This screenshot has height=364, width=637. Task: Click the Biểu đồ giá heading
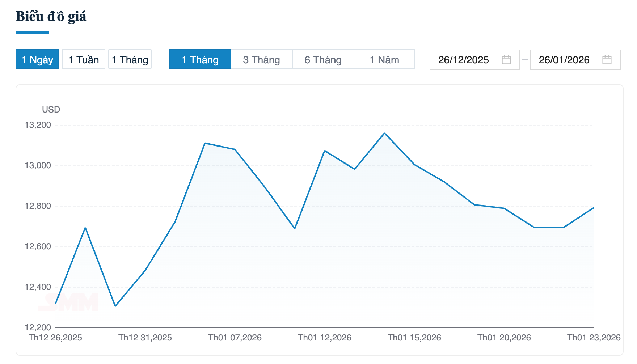pyautogui.click(x=51, y=17)
